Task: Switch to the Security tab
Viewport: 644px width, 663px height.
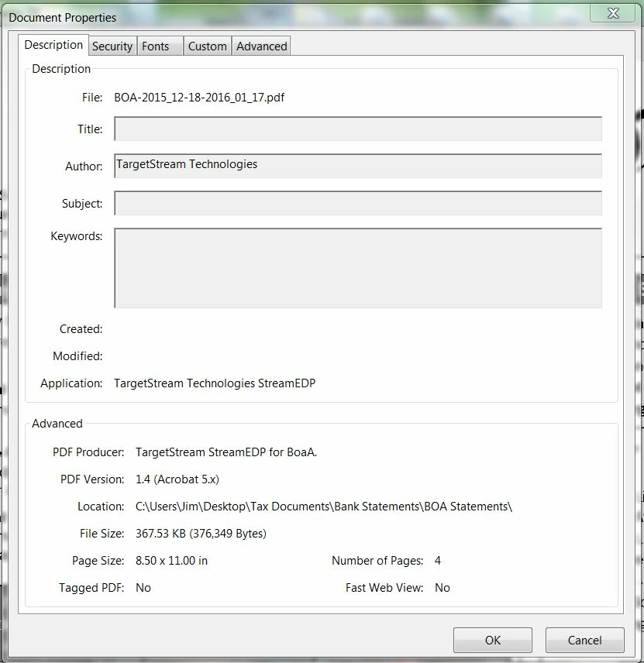Action: point(112,46)
